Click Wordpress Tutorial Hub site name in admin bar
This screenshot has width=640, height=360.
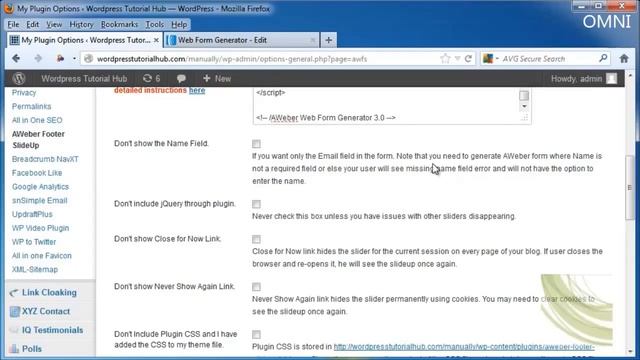[x=84, y=78]
